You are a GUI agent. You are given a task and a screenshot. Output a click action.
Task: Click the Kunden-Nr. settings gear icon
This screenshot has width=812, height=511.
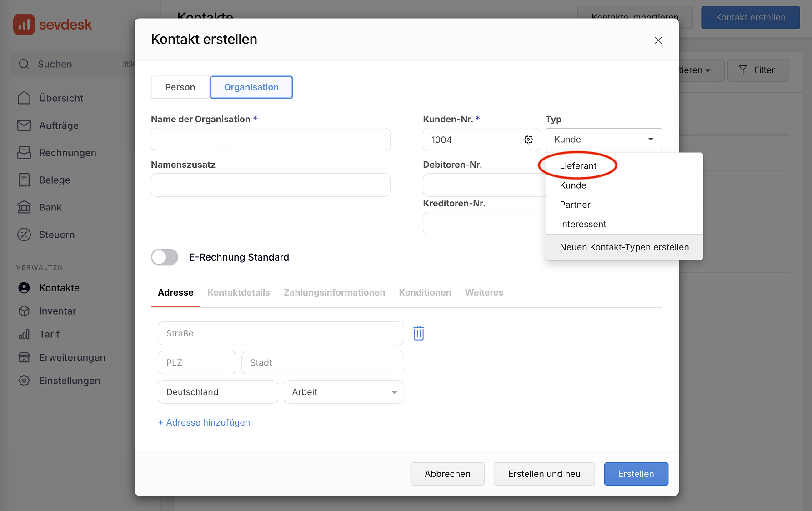[x=528, y=140]
